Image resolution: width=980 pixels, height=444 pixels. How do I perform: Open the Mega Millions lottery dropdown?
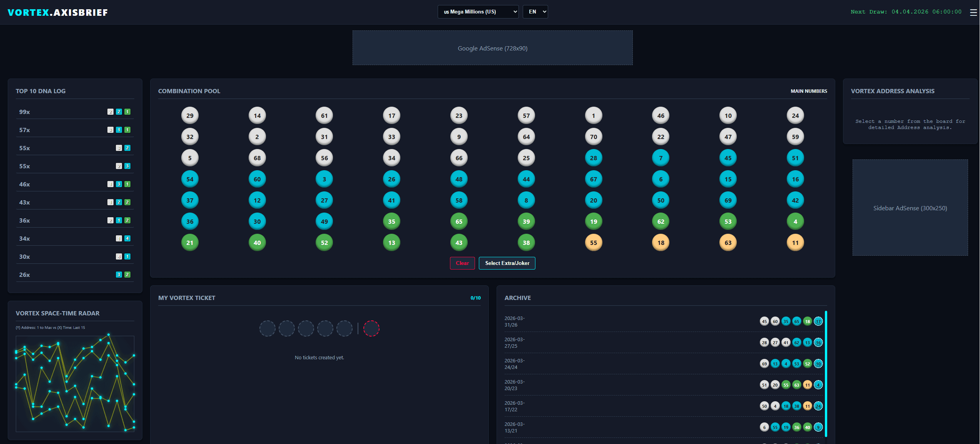click(x=478, y=12)
